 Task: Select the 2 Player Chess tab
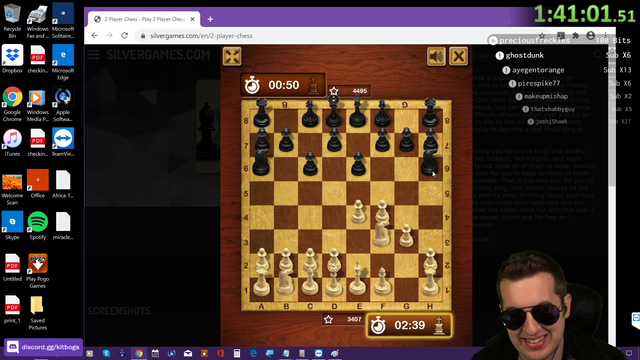(x=144, y=19)
